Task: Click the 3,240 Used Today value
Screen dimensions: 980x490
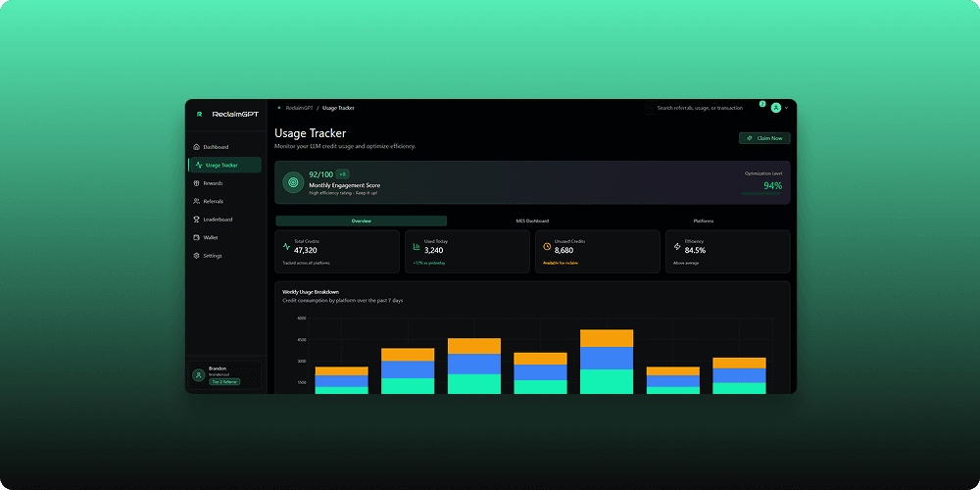Action: [433, 250]
